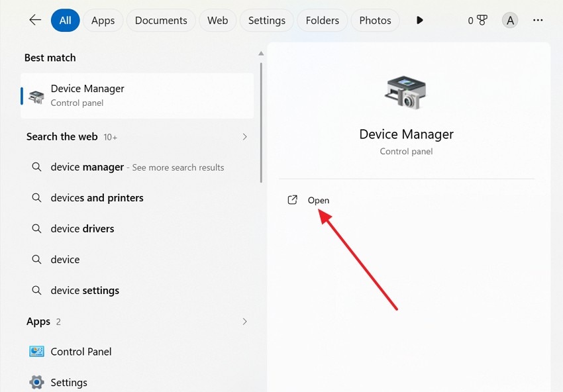
Task: Switch to the Web filter tab
Action: [218, 21]
